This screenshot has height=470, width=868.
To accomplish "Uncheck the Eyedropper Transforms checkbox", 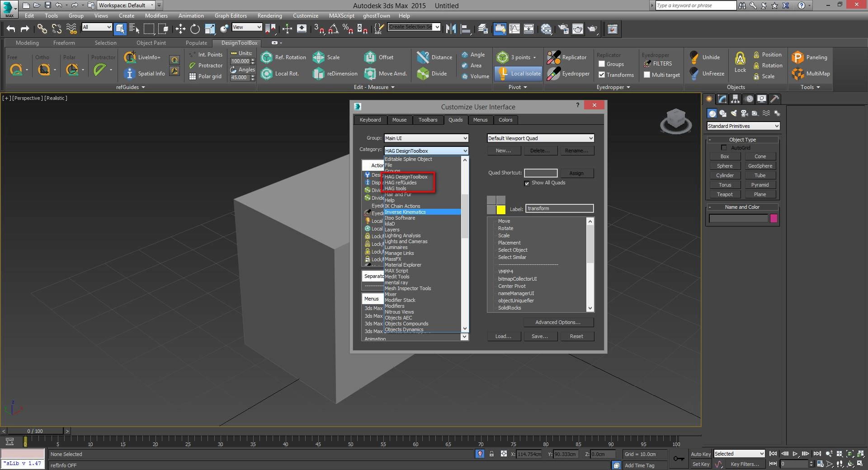I will point(602,75).
